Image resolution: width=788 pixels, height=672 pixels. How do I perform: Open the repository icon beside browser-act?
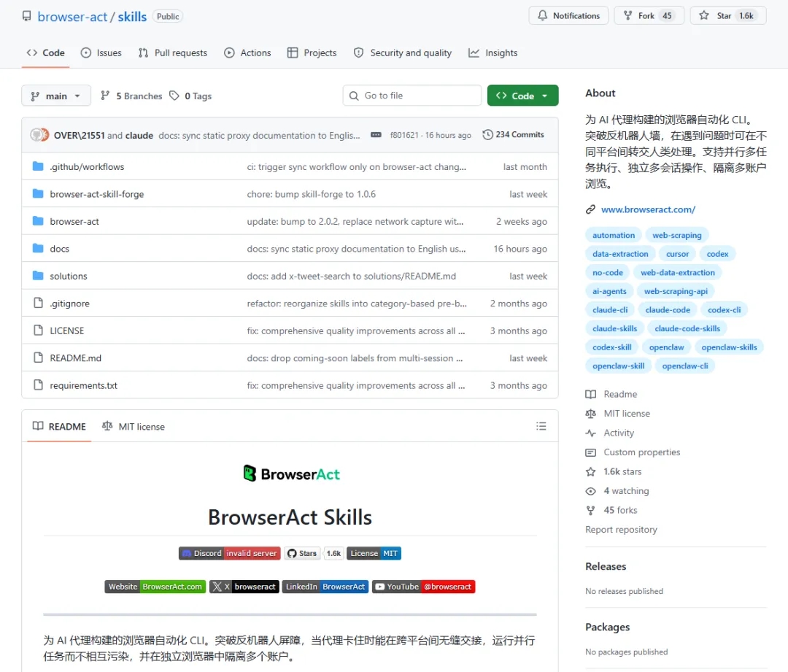coord(27,16)
